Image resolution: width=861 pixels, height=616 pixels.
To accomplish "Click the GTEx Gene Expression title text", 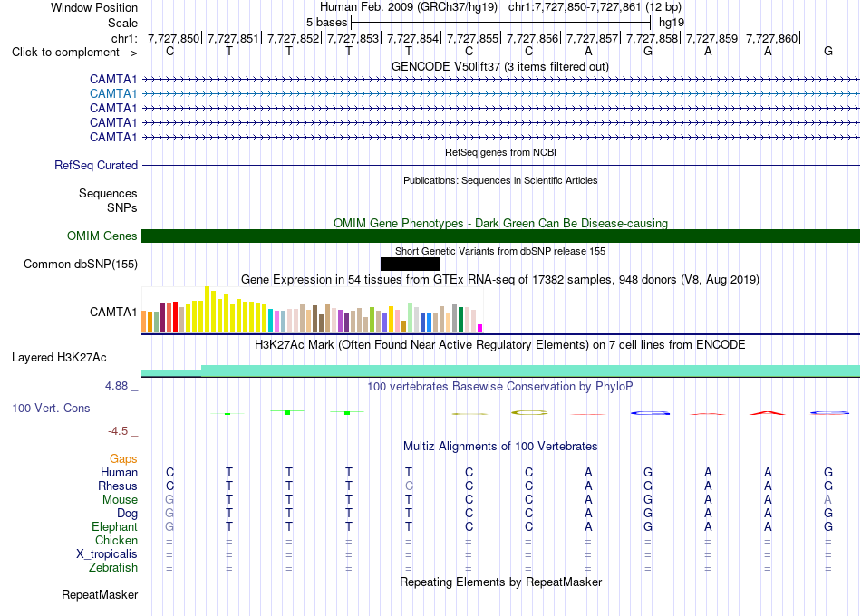I will (x=500, y=279).
